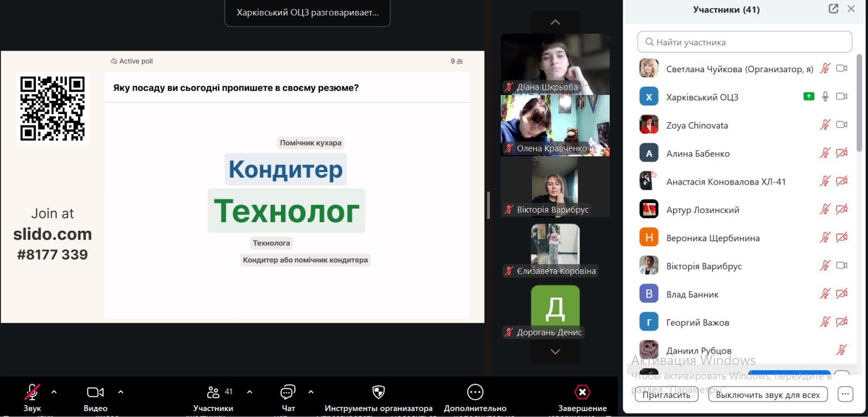
Task: Unmute the microphone with Звук button
Action: pos(32,392)
